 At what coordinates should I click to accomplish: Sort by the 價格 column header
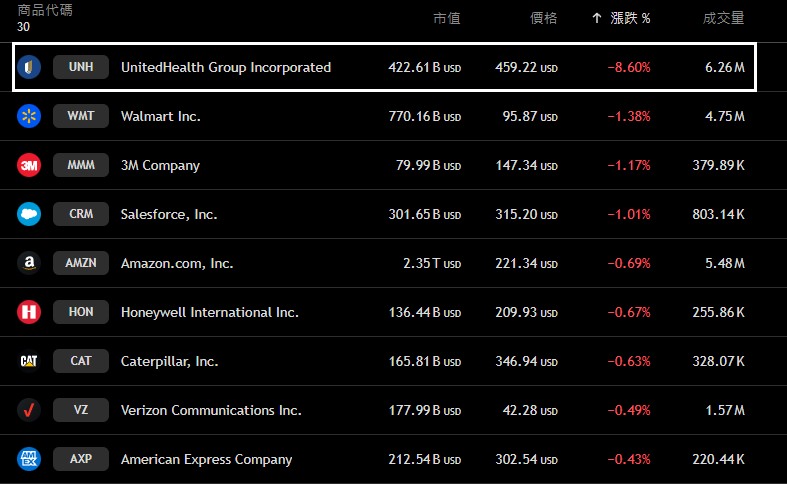point(543,18)
